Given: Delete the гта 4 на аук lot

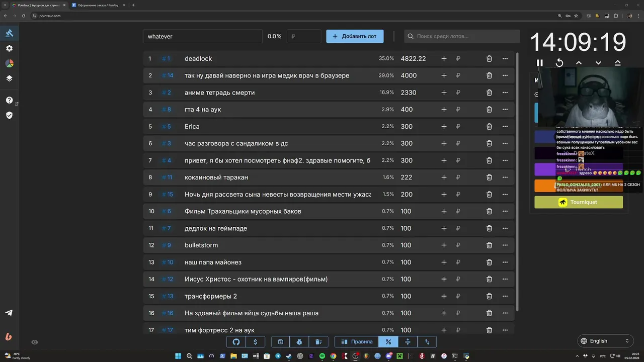Looking at the screenshot, I should (489, 110).
